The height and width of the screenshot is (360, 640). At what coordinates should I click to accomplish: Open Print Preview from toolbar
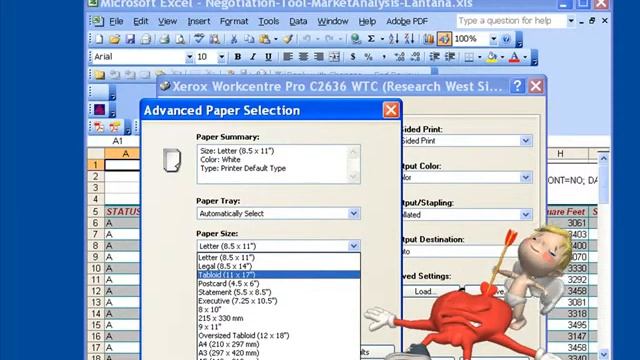[180, 39]
